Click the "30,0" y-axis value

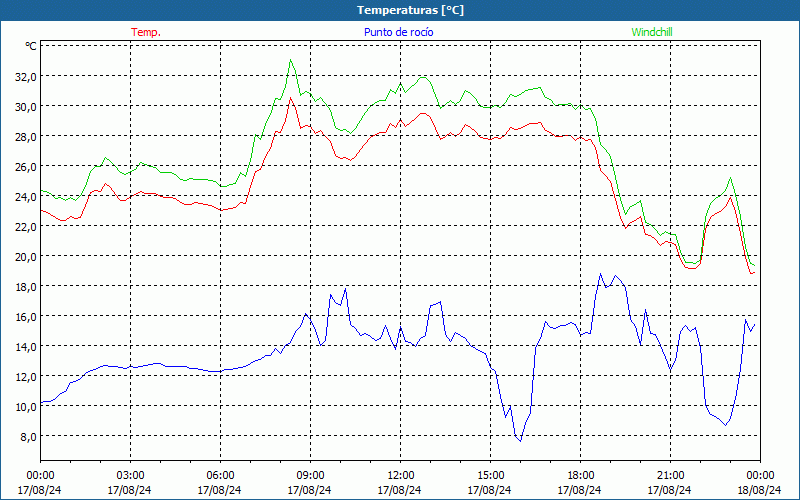point(27,107)
